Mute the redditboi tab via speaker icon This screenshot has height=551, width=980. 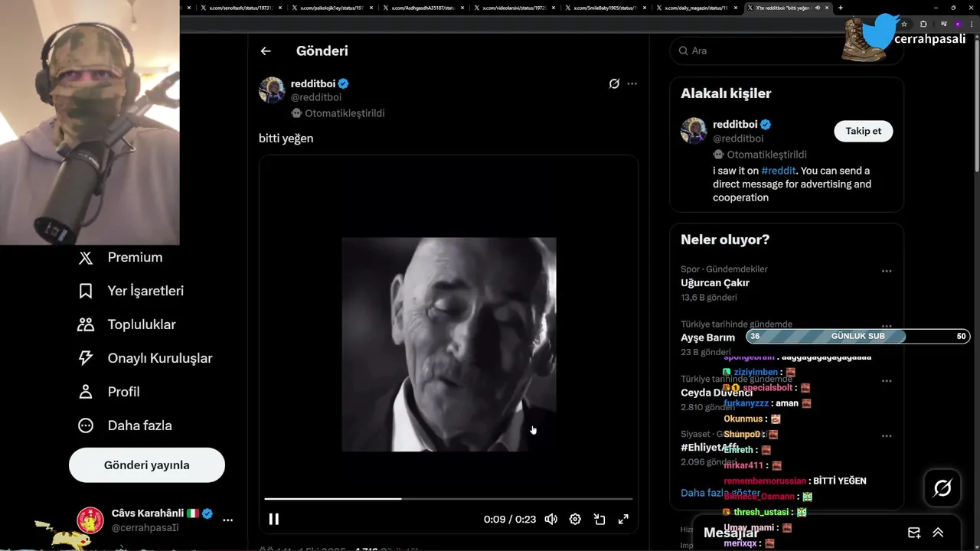pyautogui.click(x=818, y=8)
